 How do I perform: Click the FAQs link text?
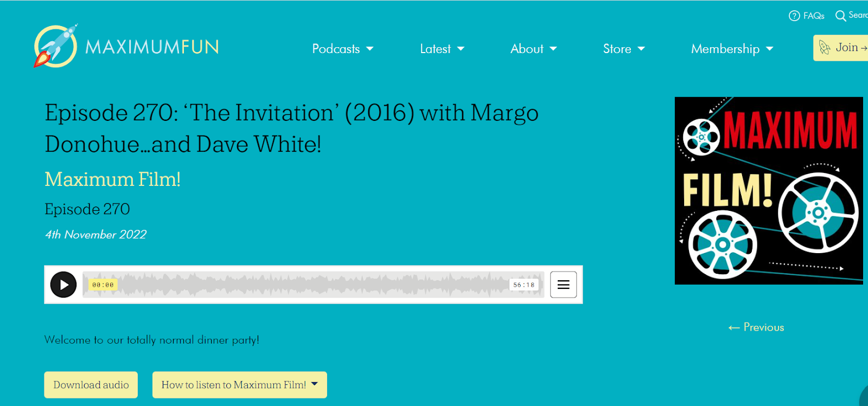tap(814, 16)
